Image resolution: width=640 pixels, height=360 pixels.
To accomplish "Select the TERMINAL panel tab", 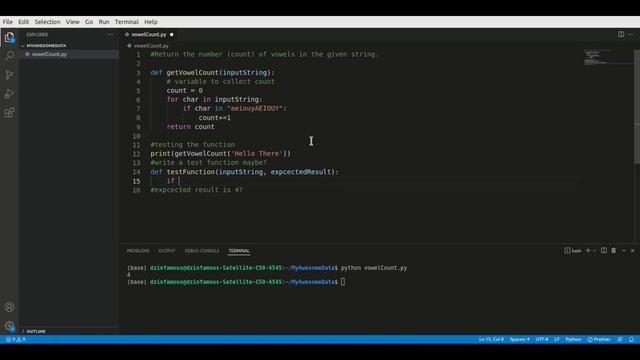I will [239, 251].
